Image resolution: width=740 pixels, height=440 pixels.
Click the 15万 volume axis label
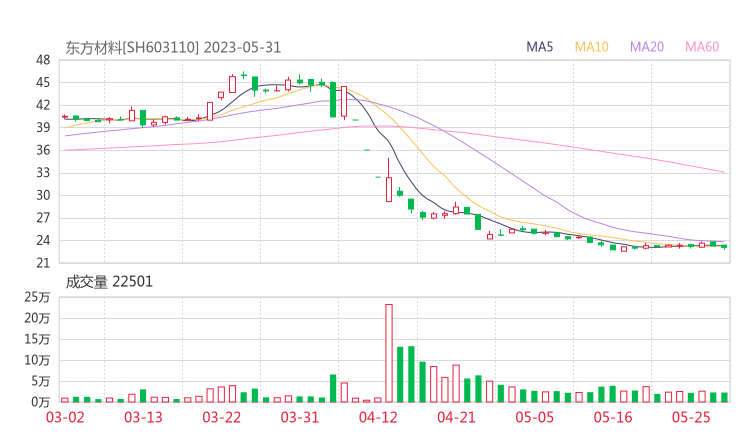(37, 339)
